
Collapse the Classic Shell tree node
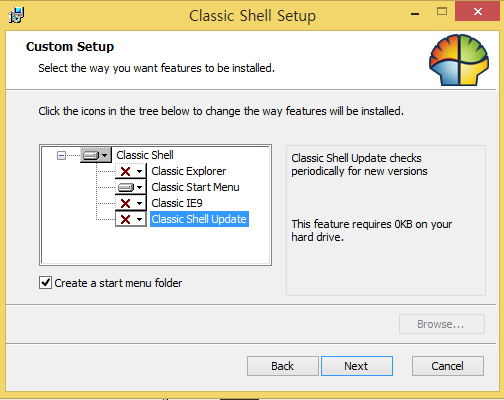click(x=61, y=155)
